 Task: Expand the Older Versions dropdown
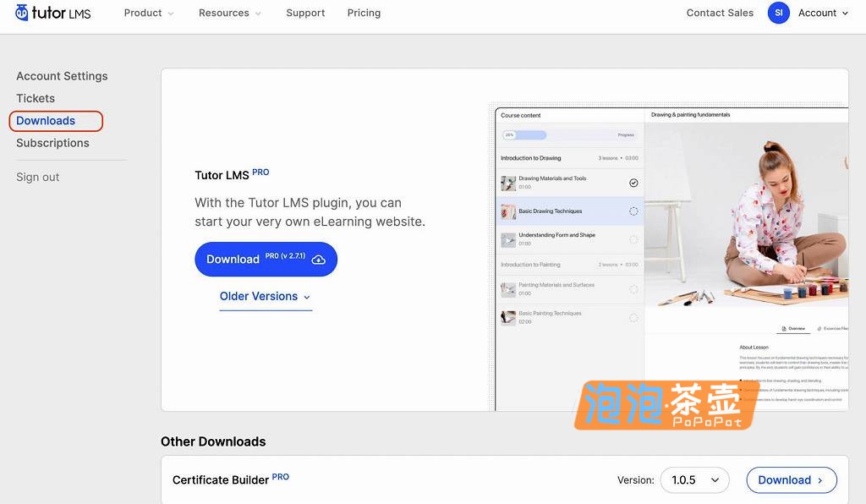(265, 296)
